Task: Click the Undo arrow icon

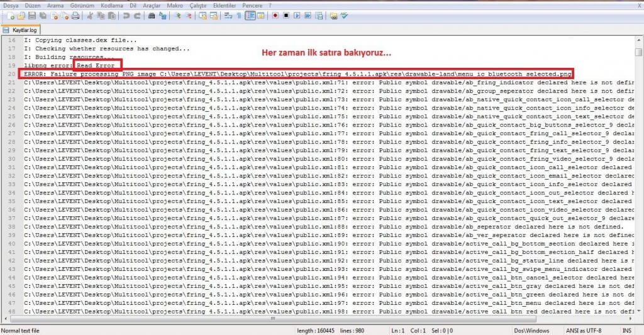Action: (126, 16)
